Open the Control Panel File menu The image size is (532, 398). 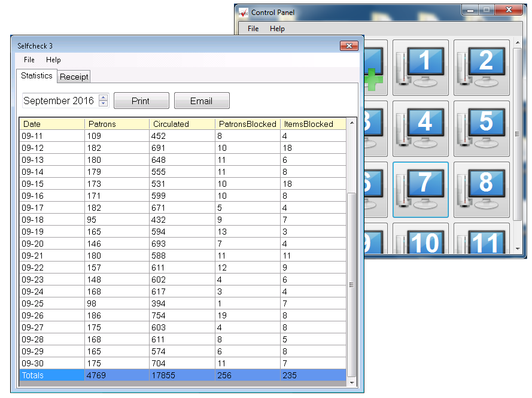tap(253, 29)
